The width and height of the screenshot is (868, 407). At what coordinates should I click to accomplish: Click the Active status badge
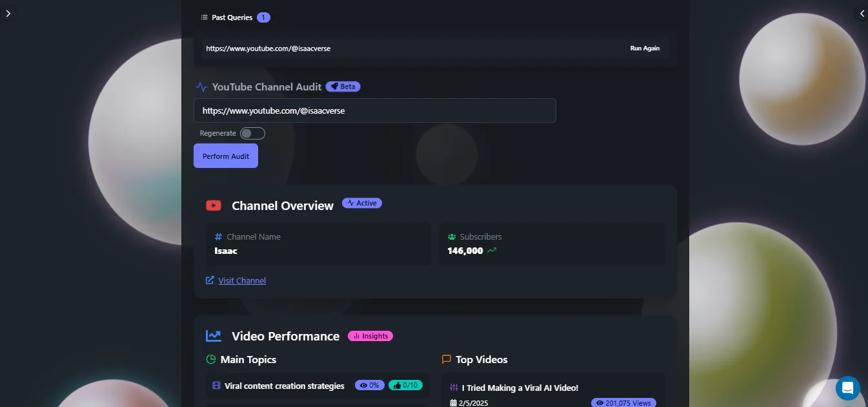pyautogui.click(x=362, y=203)
